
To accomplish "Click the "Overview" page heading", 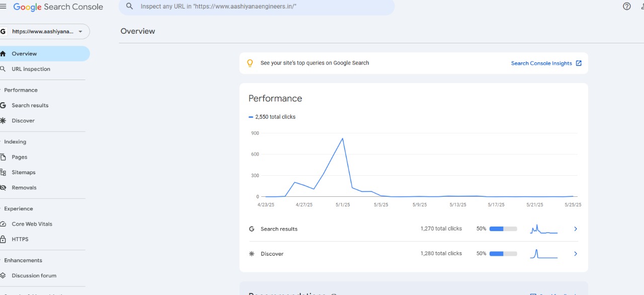I will [x=138, y=31].
